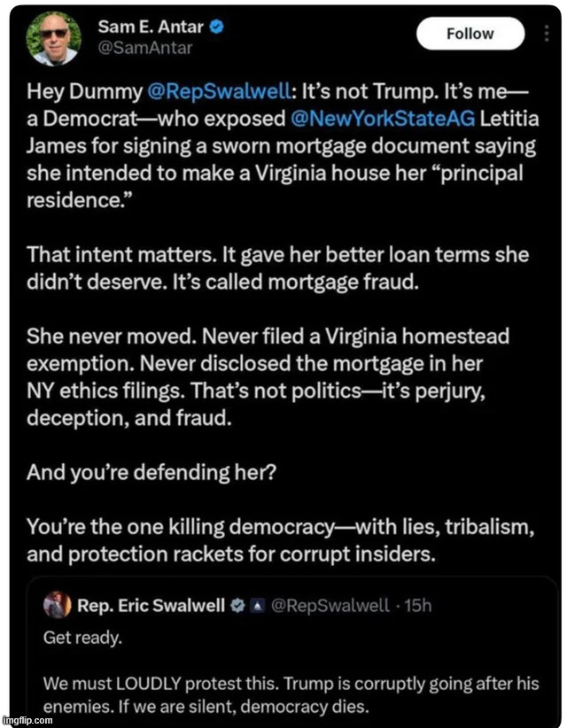This screenshot has width=567, height=728.
Task: Click the blue verified badge beside Sam E. Antar
Action: click(x=215, y=27)
